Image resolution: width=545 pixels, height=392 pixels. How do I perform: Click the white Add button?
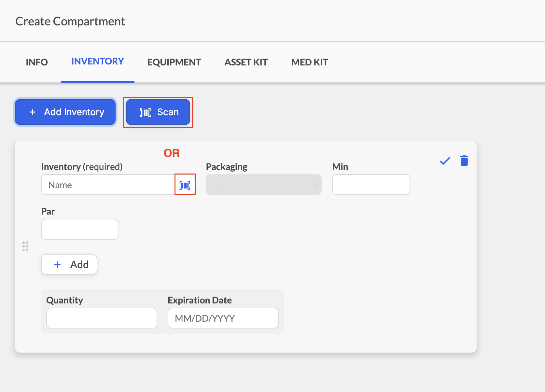[69, 264]
